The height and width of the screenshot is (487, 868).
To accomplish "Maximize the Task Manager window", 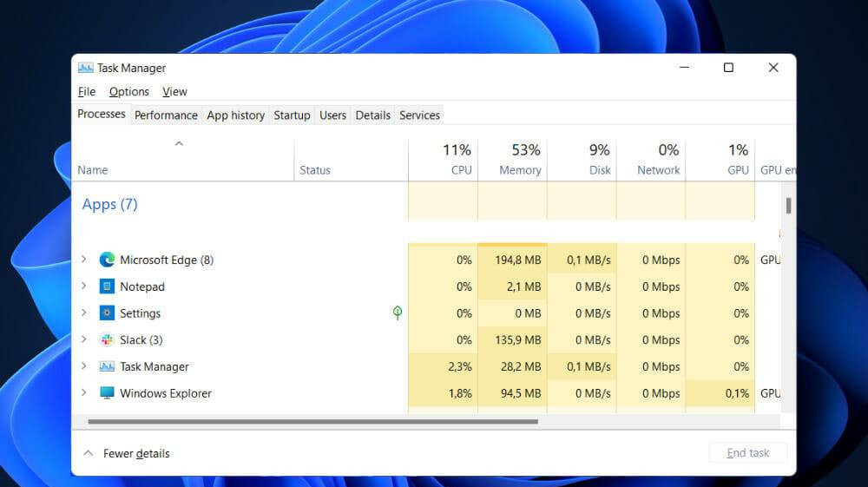I will 728,68.
